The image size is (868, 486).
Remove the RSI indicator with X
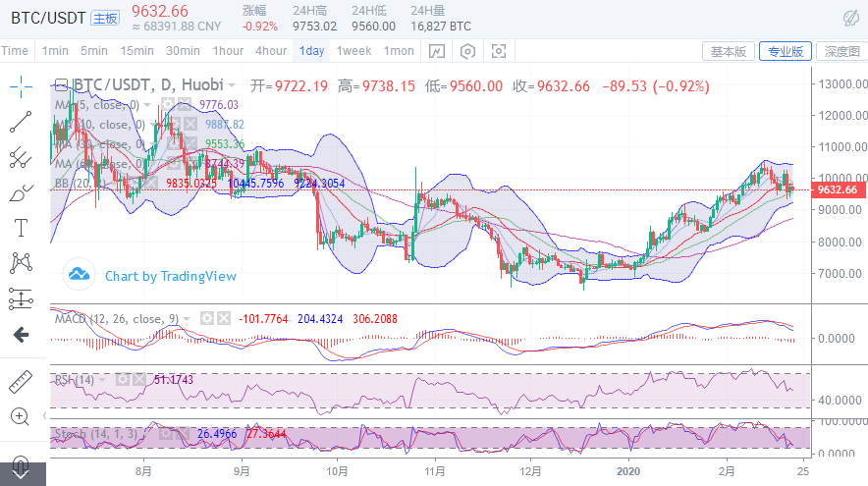tap(139, 380)
